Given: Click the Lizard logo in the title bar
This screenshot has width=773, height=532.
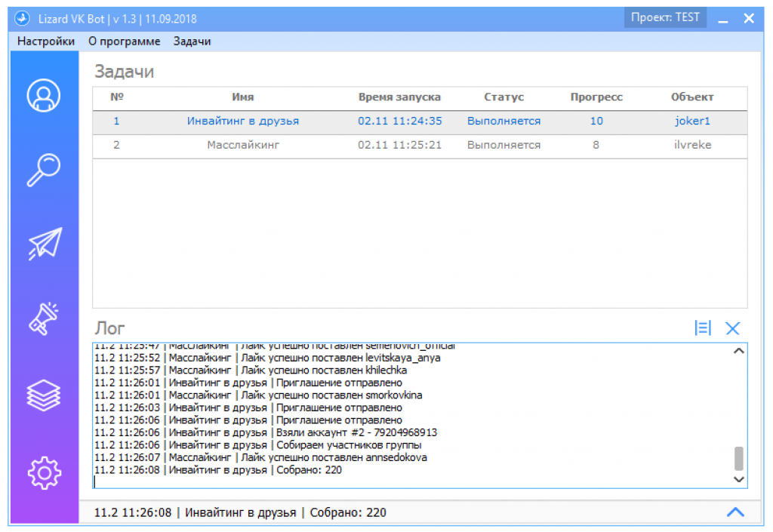Looking at the screenshot, I should [x=22, y=19].
